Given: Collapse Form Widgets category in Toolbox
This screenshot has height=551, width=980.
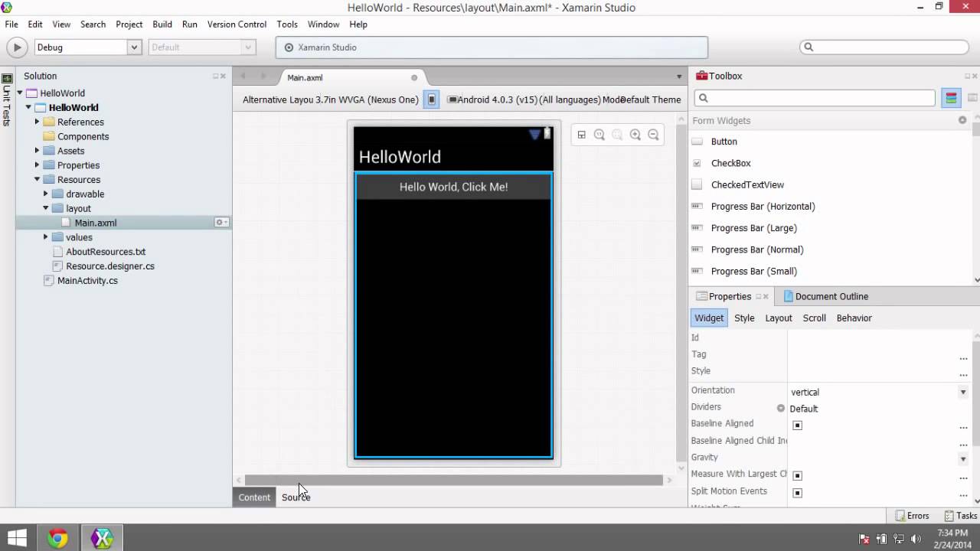Looking at the screenshot, I should [x=962, y=121].
